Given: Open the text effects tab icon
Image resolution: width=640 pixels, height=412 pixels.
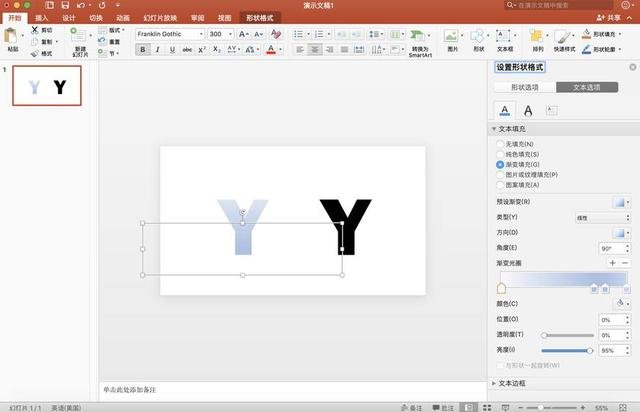Looking at the screenshot, I should (527, 111).
